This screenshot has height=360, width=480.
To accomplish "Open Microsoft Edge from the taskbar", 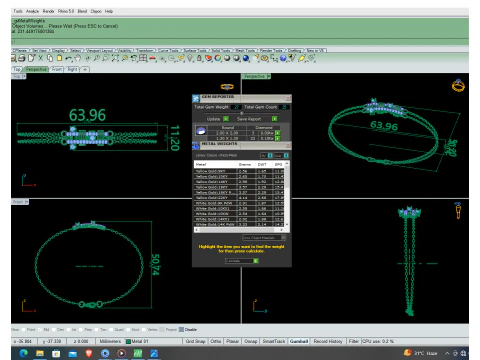I will 24,353.
